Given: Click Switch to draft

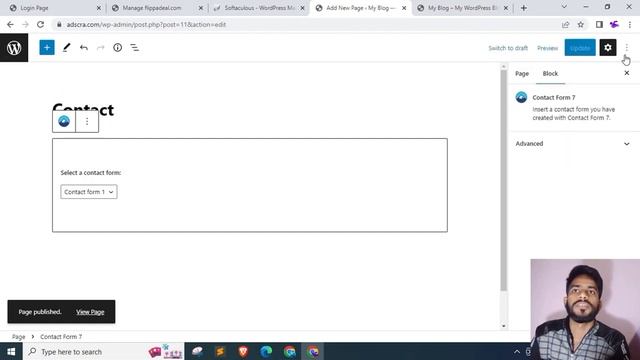Looking at the screenshot, I should pyautogui.click(x=508, y=48).
